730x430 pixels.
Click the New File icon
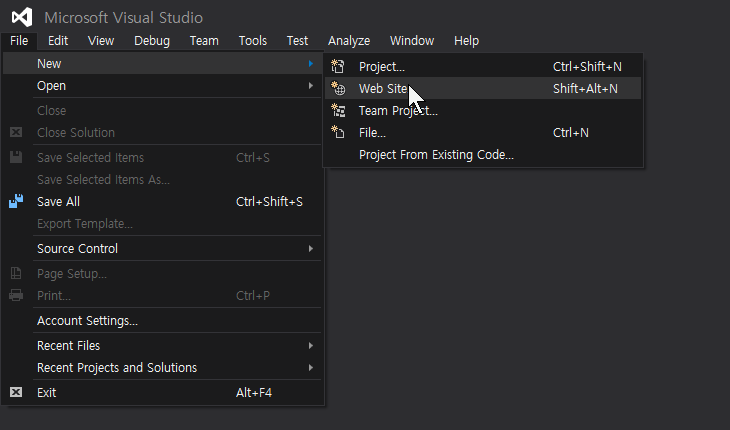(x=338, y=132)
